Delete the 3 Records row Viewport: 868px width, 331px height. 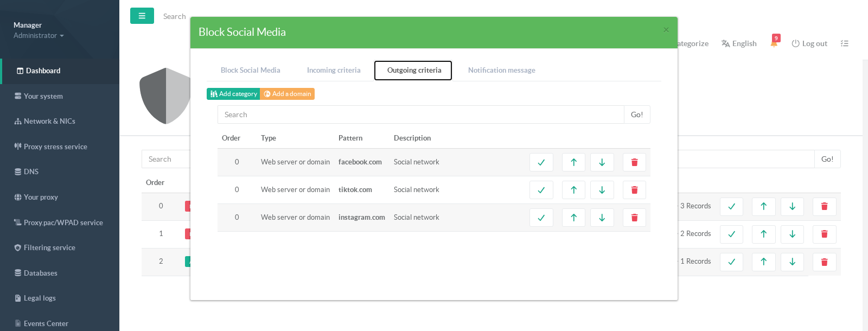tap(825, 206)
